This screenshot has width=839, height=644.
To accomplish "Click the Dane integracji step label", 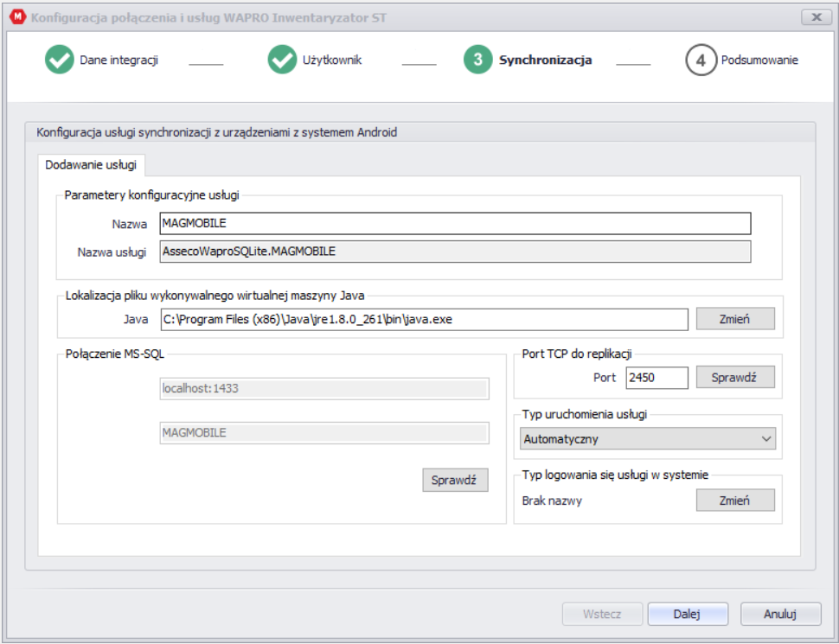I will coord(118,60).
